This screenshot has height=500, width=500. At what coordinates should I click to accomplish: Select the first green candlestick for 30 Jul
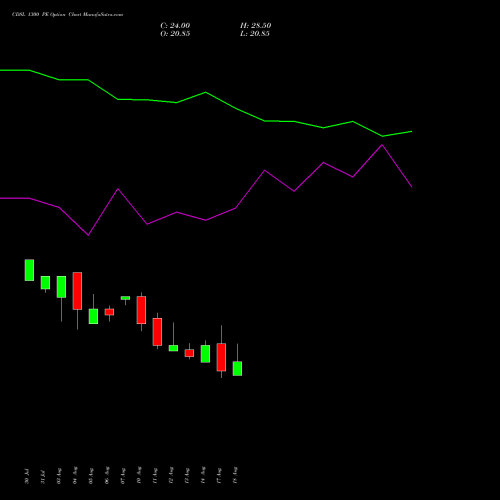(29, 270)
